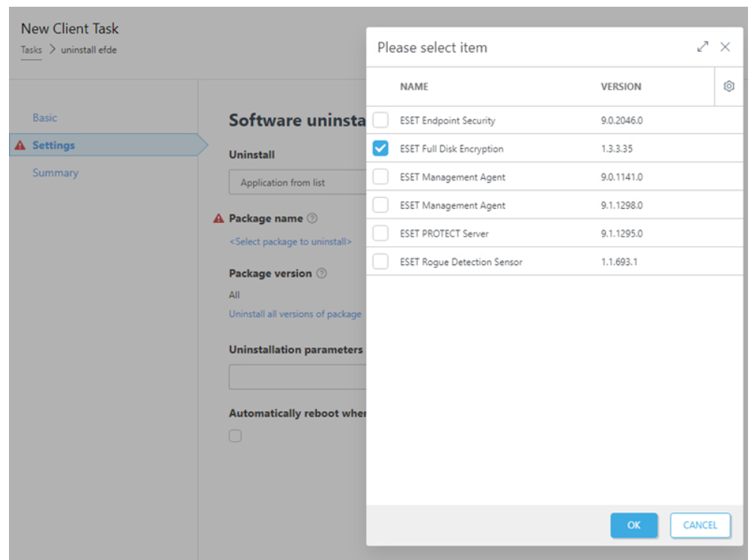Image resolution: width=754 pixels, height=560 pixels.
Task: Click help icon next to Package version
Action: tap(322, 273)
